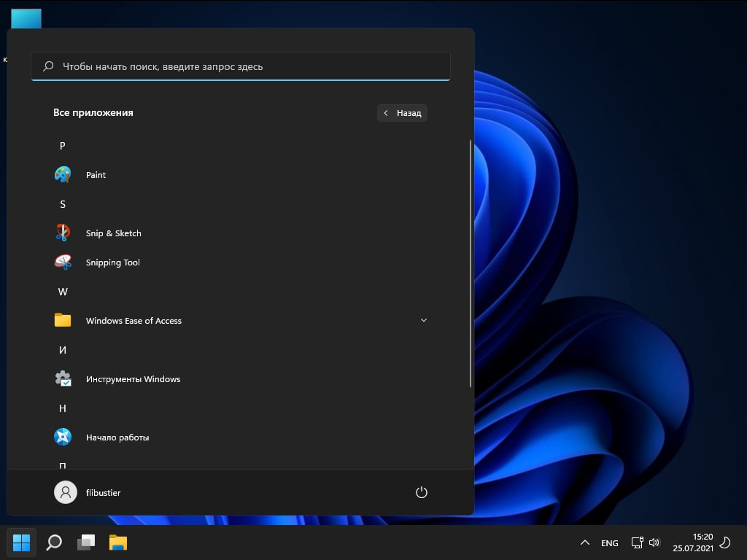Screen dimensions: 747x560
Task: Open Task View on the taskbar
Action: coord(86,542)
